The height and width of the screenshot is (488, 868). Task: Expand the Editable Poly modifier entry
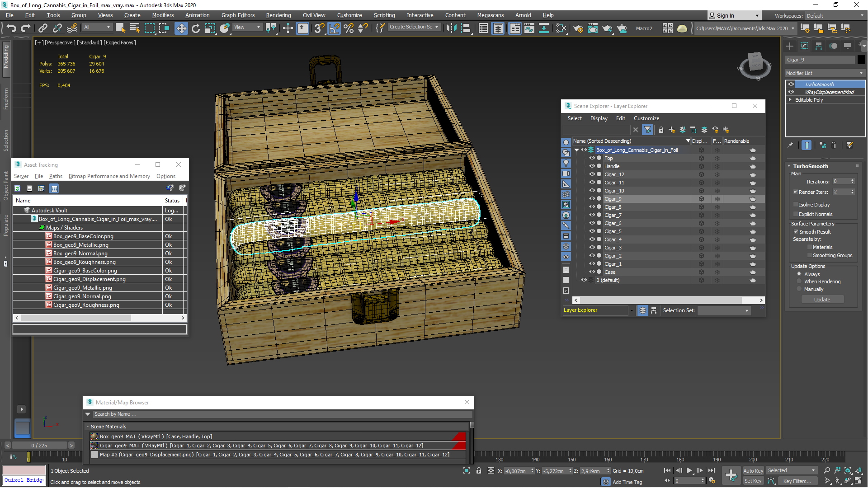(x=790, y=99)
